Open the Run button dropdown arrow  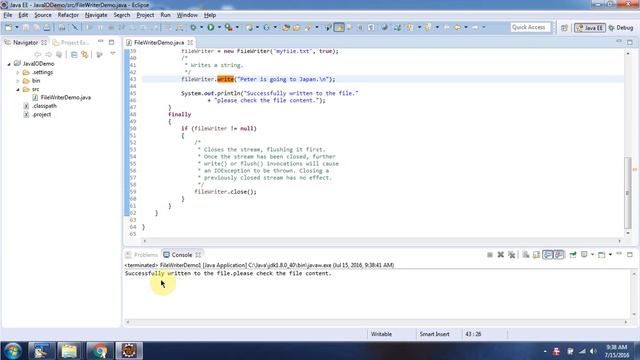tap(219, 27)
